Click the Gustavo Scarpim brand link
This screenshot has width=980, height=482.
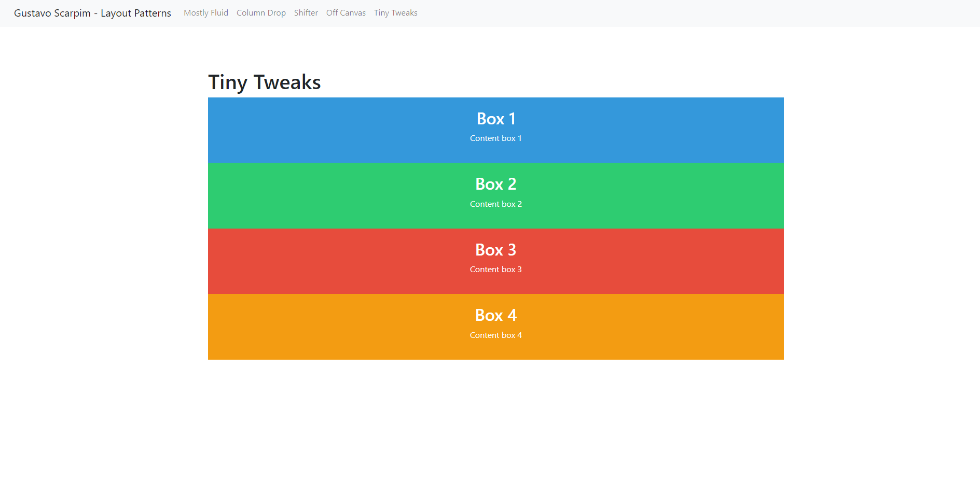[x=93, y=13]
